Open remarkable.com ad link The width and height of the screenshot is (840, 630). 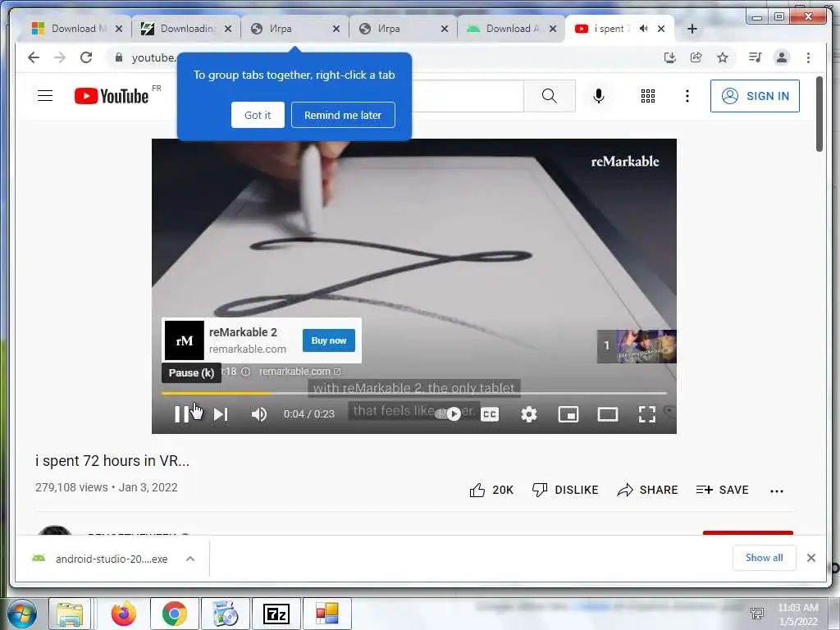click(300, 372)
